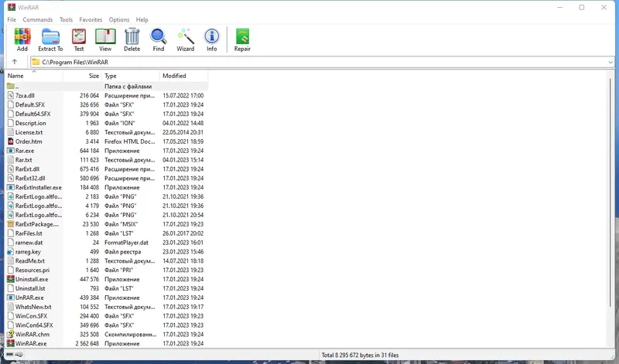Open the Find magnifier tool

click(159, 36)
